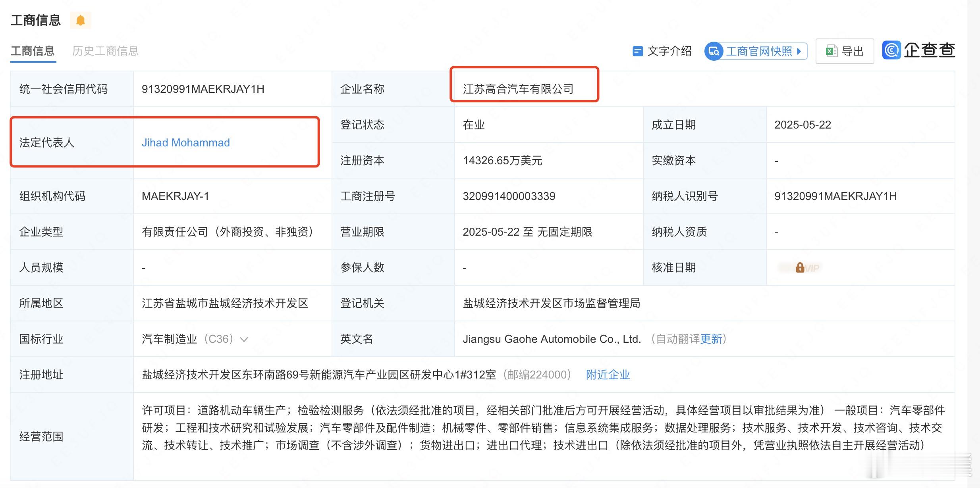Click region 江苏省盐城市盐城经济技术开发区
Image resolution: width=980 pixels, height=488 pixels.
point(225,304)
